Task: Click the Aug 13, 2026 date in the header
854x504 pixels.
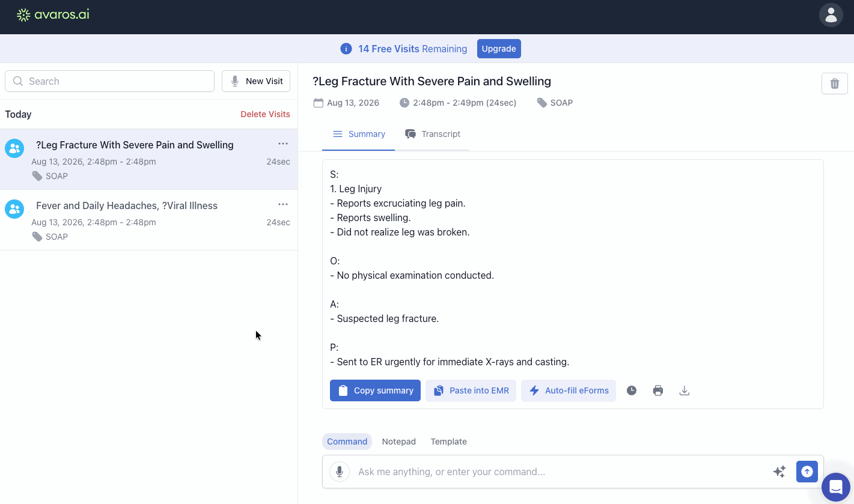Action: 347,103
